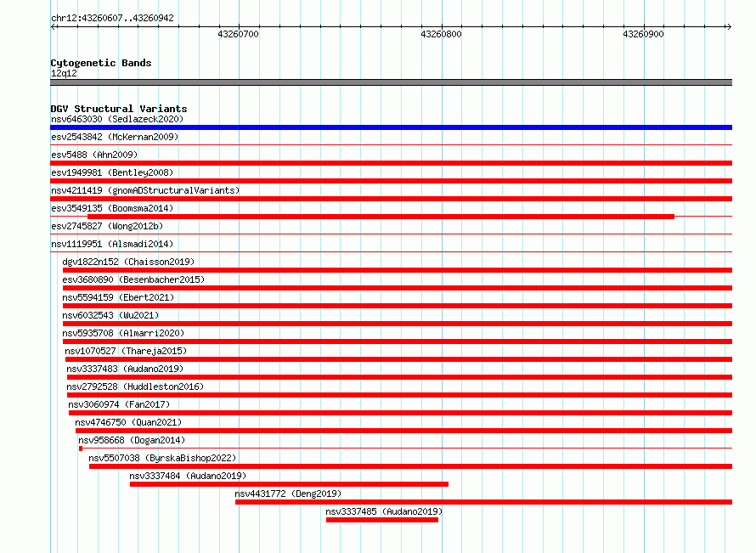
Task: Click the red bar under nsv2792528
Action: click(x=400, y=395)
